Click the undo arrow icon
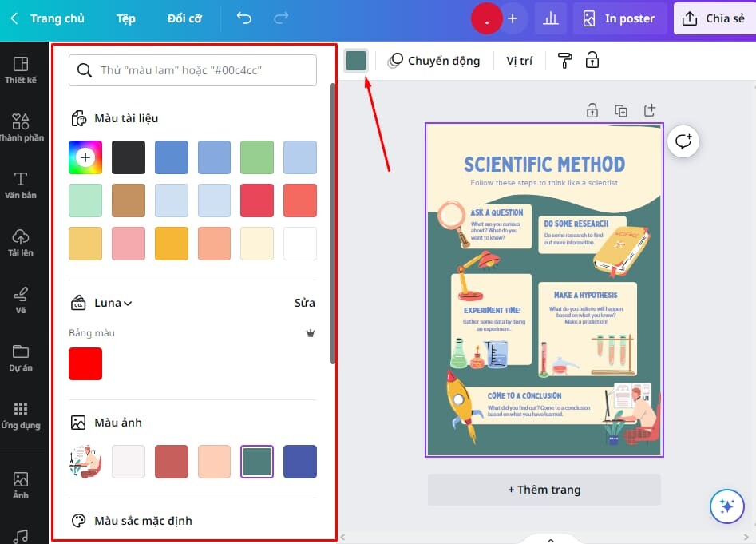756x544 pixels. pos(244,18)
